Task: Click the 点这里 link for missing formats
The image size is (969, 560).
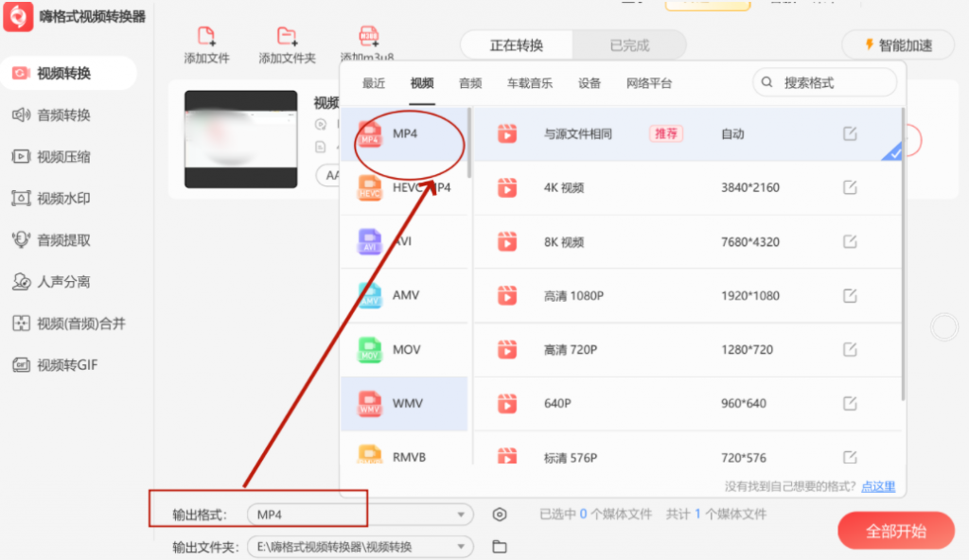Action: click(x=877, y=485)
